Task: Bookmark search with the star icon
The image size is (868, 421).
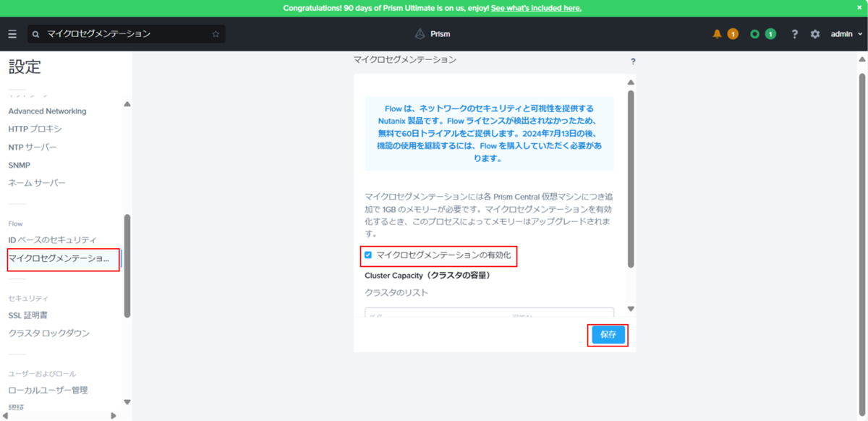Action: [216, 34]
